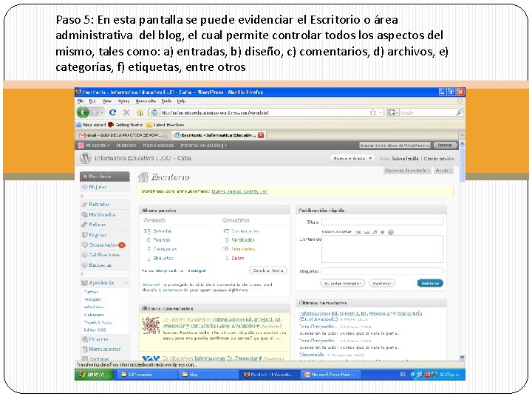Viewport: 532px width, 399px height.
Task: Click the search magnifier in Google box
Action: [460, 112]
